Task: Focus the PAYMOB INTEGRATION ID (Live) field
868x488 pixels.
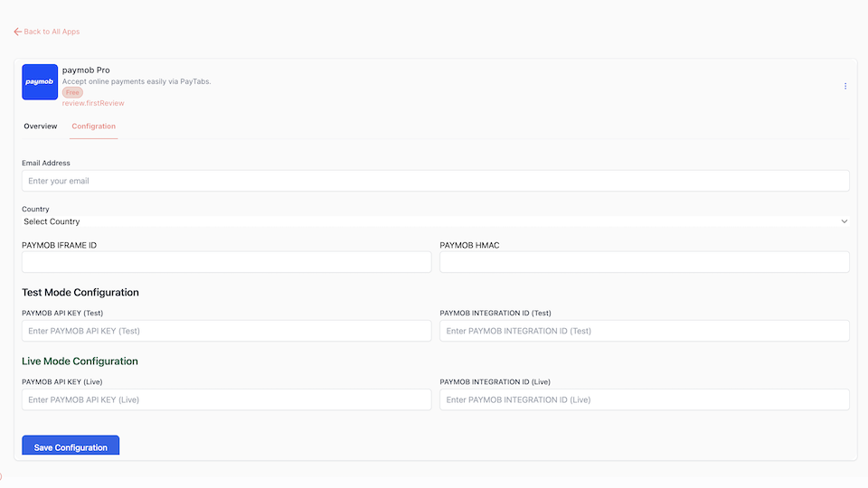Action: 645,399
